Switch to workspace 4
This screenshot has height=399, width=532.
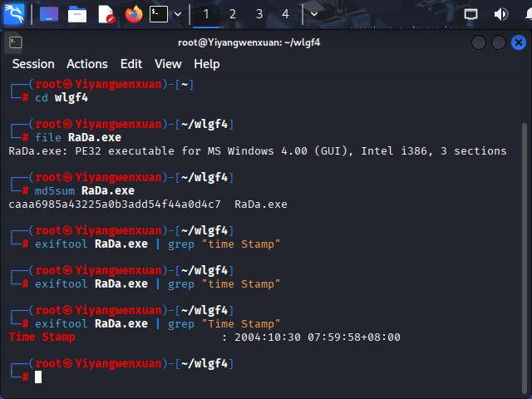pos(285,14)
